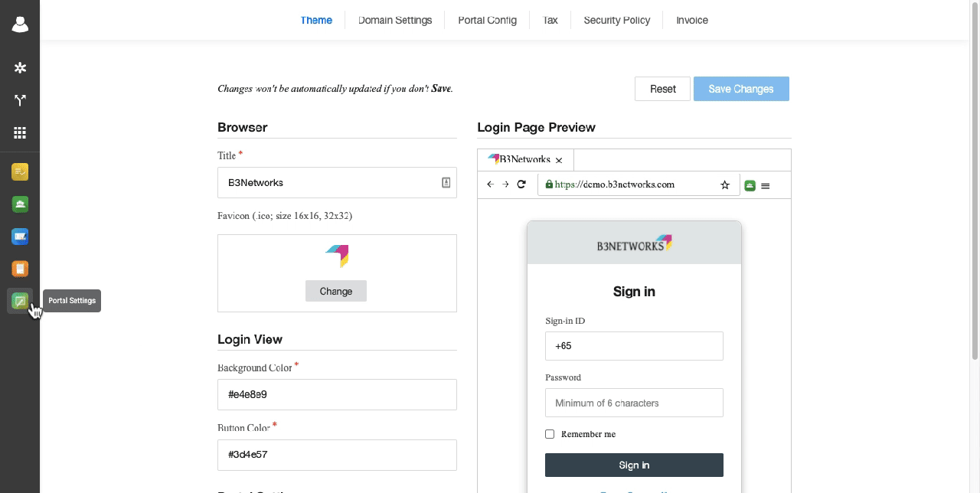
Task: Click the Sign-in ID field in preview
Action: 634,345
